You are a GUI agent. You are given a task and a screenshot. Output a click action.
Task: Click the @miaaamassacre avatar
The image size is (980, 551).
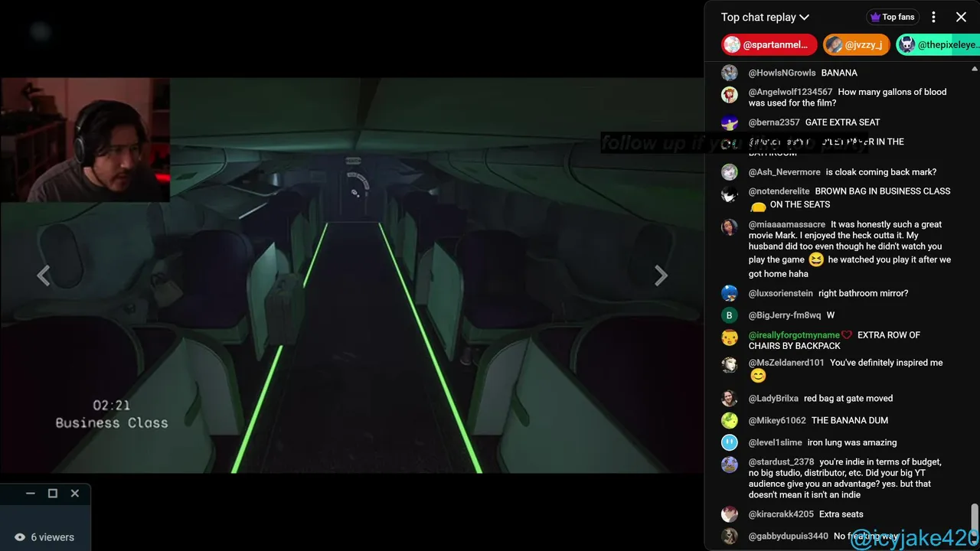[730, 227]
